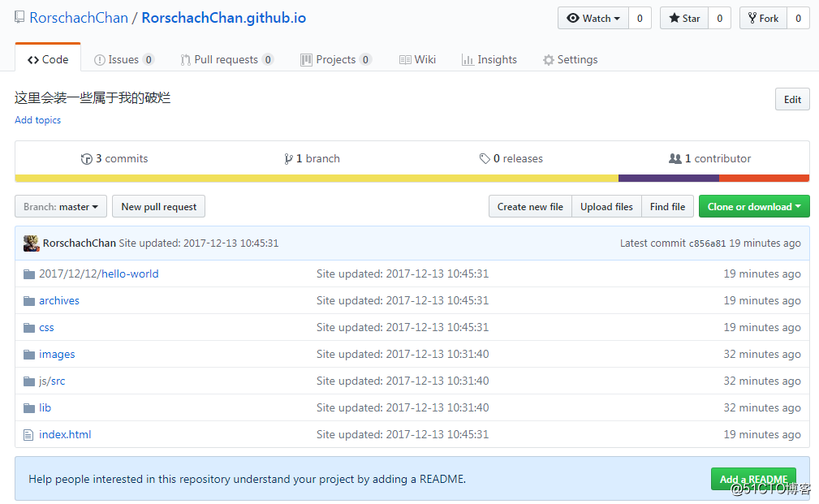Open the Settings tab

[571, 59]
